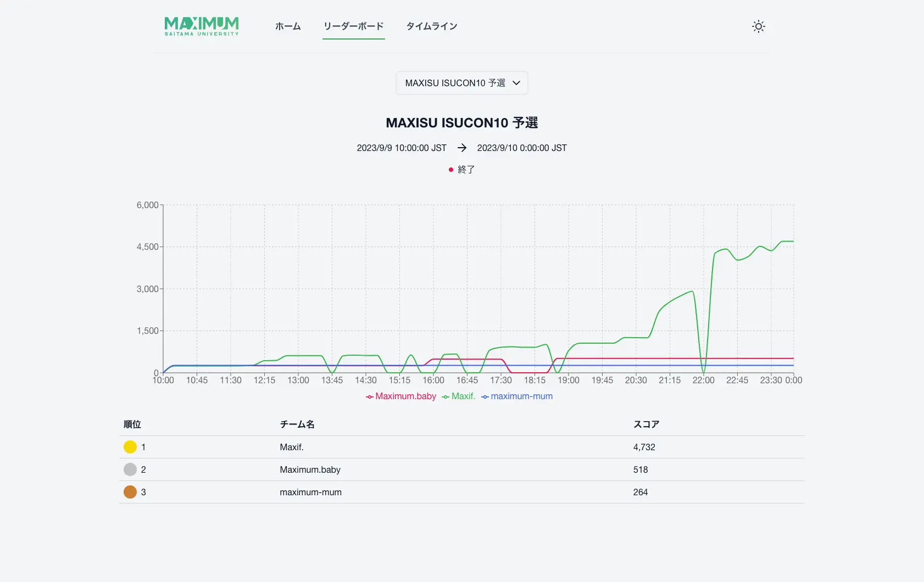Screen dimensions: 924x582
Task: Open the MAXISU ISUCON10 予選 contest dropdown
Action: coord(462,83)
